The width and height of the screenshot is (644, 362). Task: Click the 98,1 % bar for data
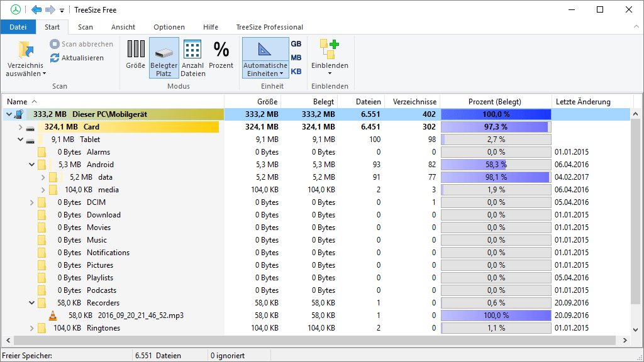point(496,177)
